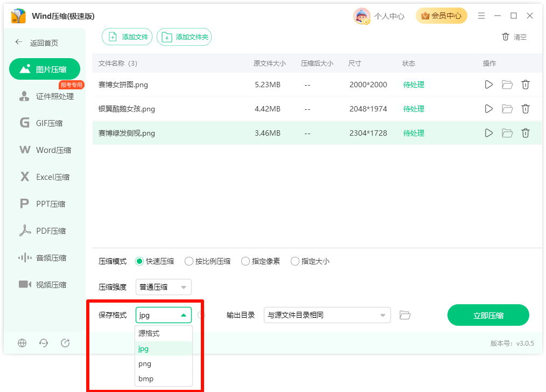This screenshot has width=546, height=392.
Task: Choose 源格式 from the format list
Action: click(163, 333)
